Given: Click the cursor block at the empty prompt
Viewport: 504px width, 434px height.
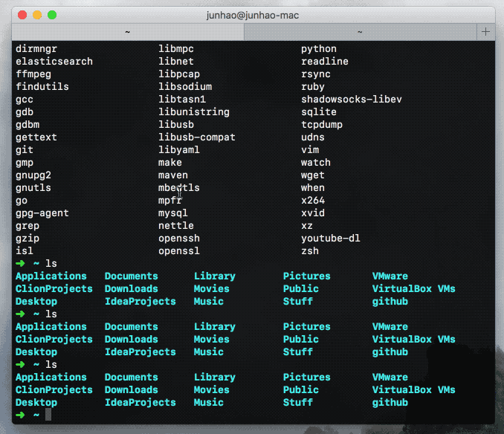Looking at the screenshot, I should 48,415.
